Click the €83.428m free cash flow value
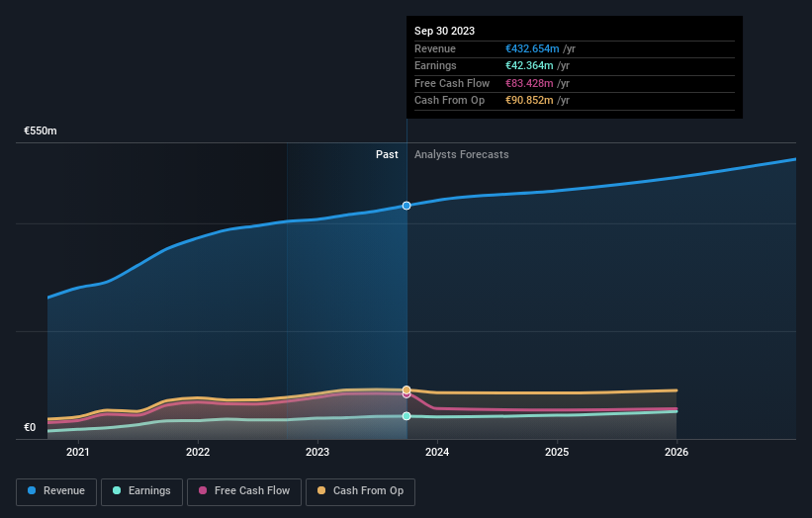 pyautogui.click(x=529, y=83)
